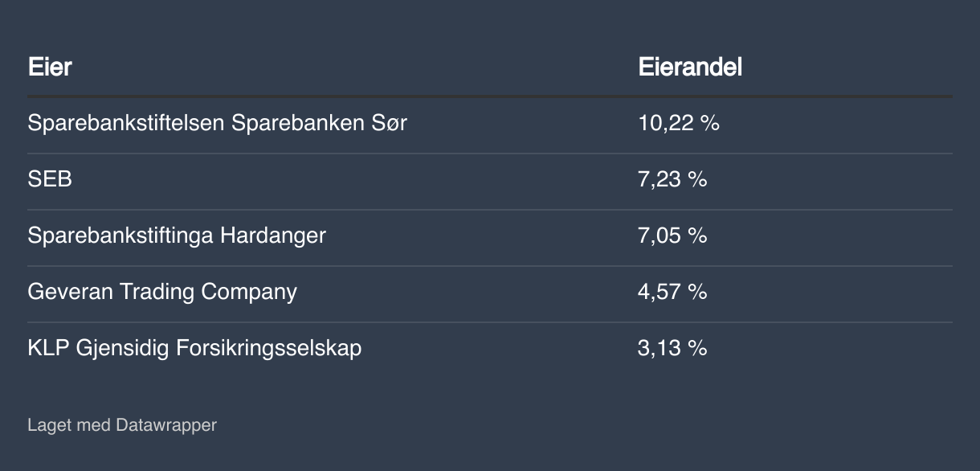Click the word Datawrapper in the footer
The image size is (980, 471).
tap(166, 424)
